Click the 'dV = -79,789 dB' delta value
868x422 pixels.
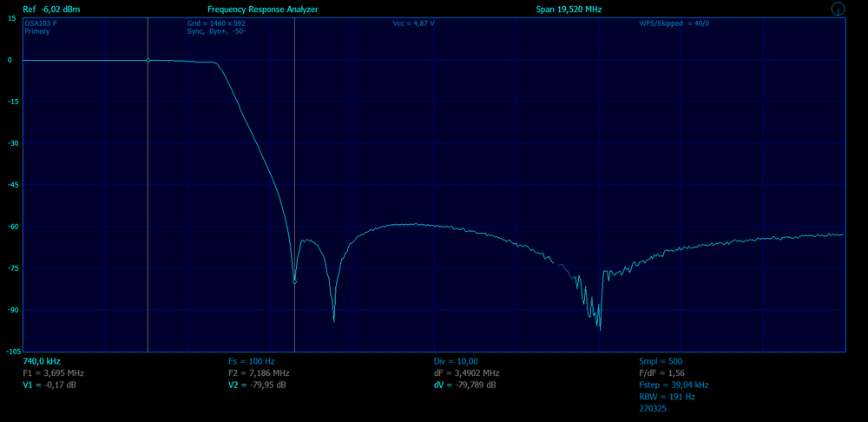pyautogui.click(x=465, y=385)
